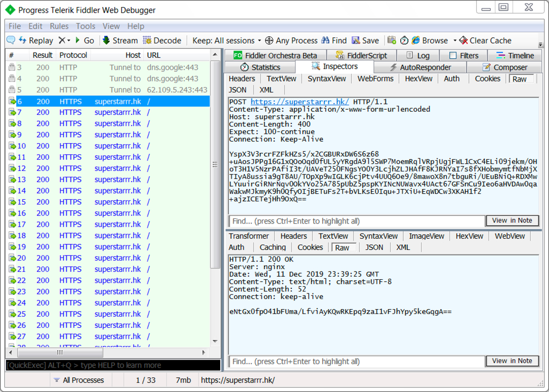Click the 1 / 33 session count
This screenshot has width=549, height=392.
[146, 380]
